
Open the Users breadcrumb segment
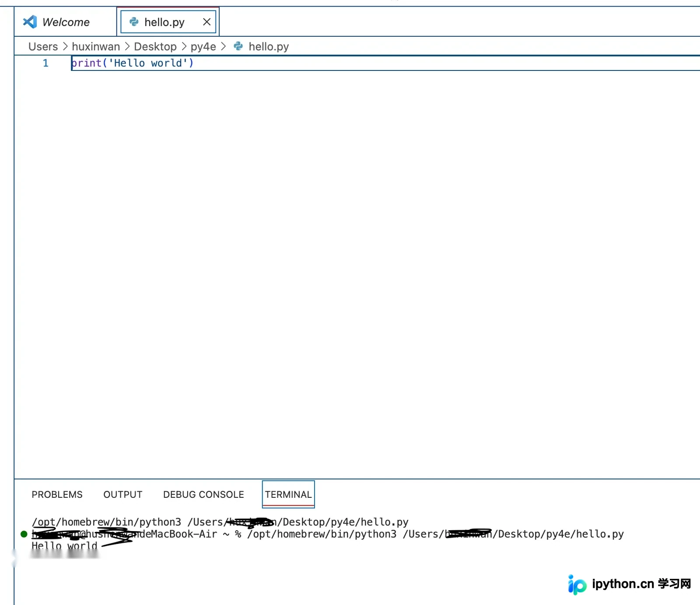(43, 46)
